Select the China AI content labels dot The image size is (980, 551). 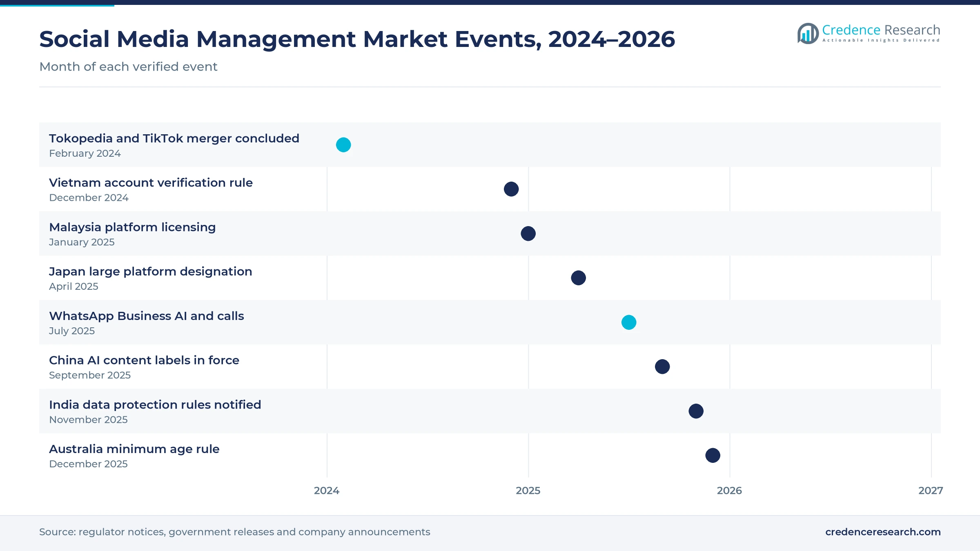click(662, 367)
